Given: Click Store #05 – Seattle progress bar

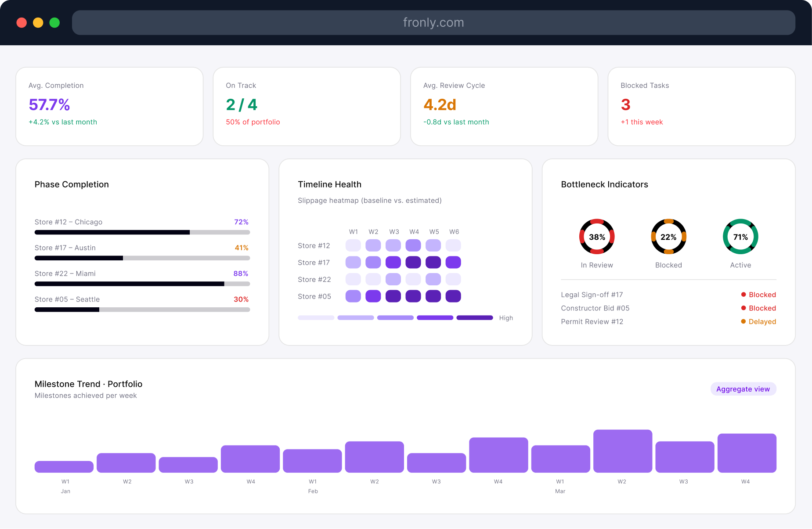Looking at the screenshot, I should pos(142,309).
